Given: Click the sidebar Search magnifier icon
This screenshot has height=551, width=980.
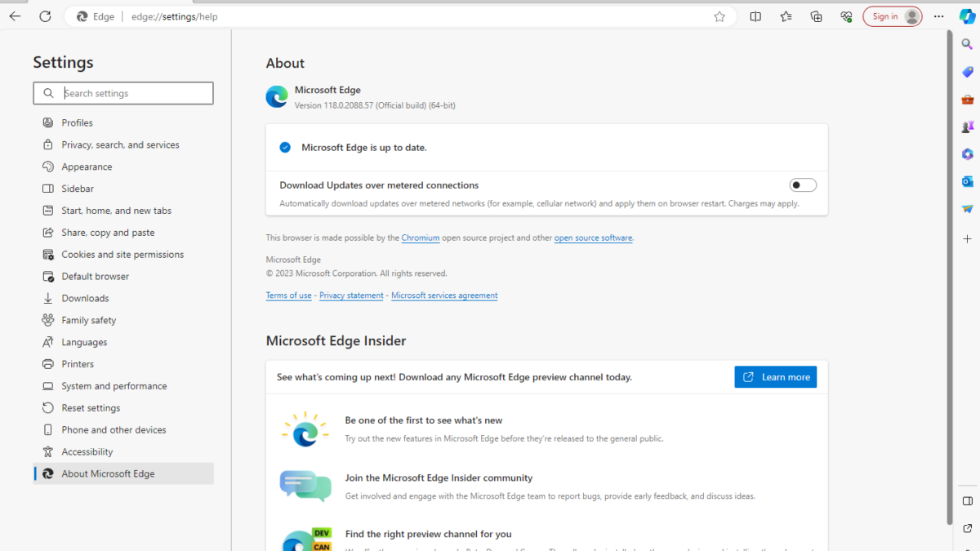Looking at the screenshot, I should pos(967,45).
